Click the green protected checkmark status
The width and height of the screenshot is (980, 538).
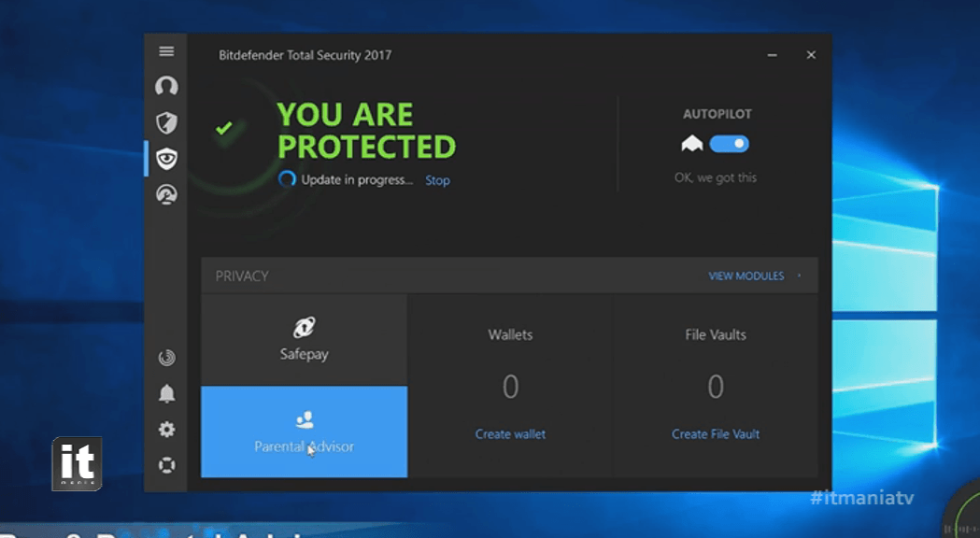tap(223, 128)
